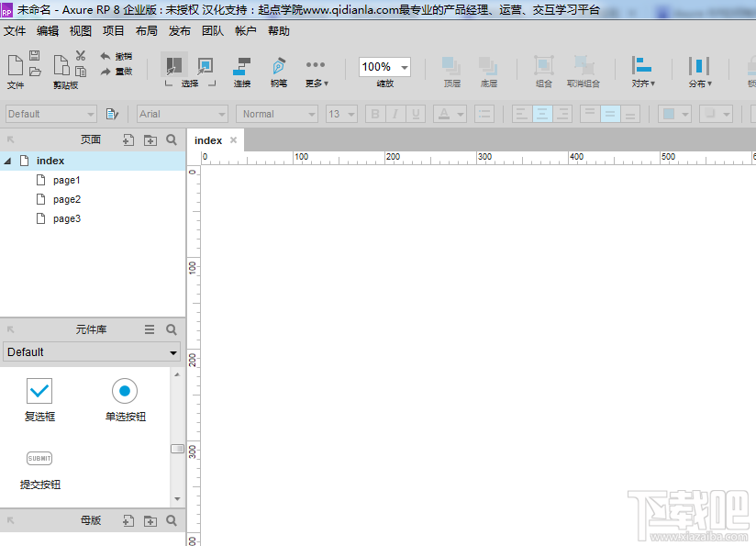Search widgets in the 元件库 panel
756x546 pixels.
click(172, 329)
